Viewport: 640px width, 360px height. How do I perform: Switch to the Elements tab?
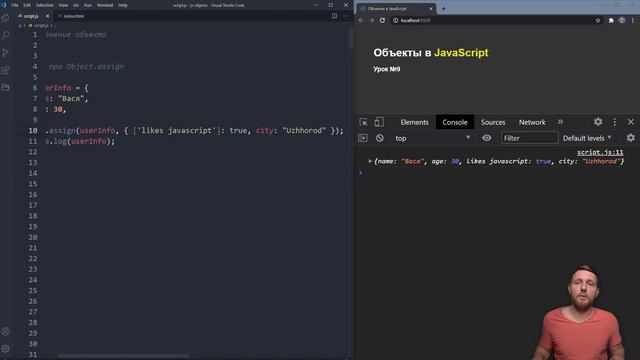click(414, 122)
